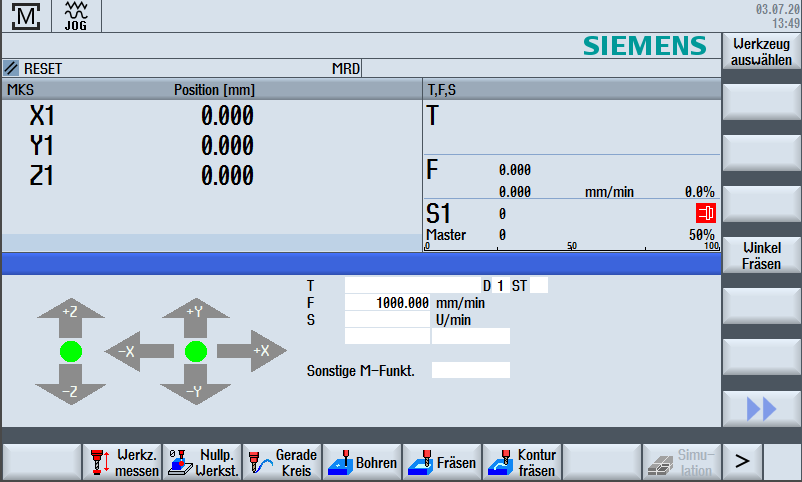Screen dimensions: 802x482
Task: Open Kontur fräsen softkey
Action: (522, 463)
